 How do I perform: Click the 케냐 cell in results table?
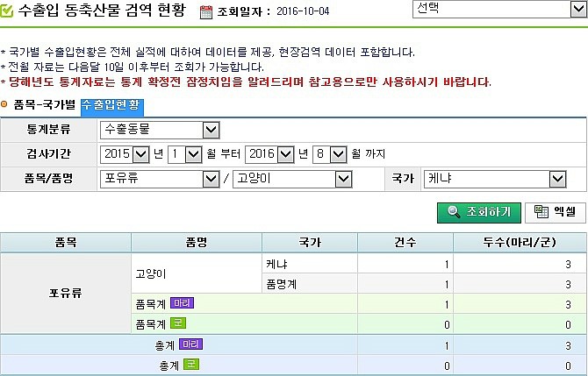[x=310, y=264]
